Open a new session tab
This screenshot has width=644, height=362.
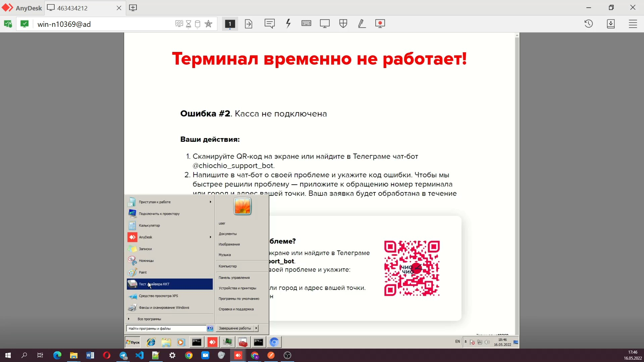click(133, 8)
